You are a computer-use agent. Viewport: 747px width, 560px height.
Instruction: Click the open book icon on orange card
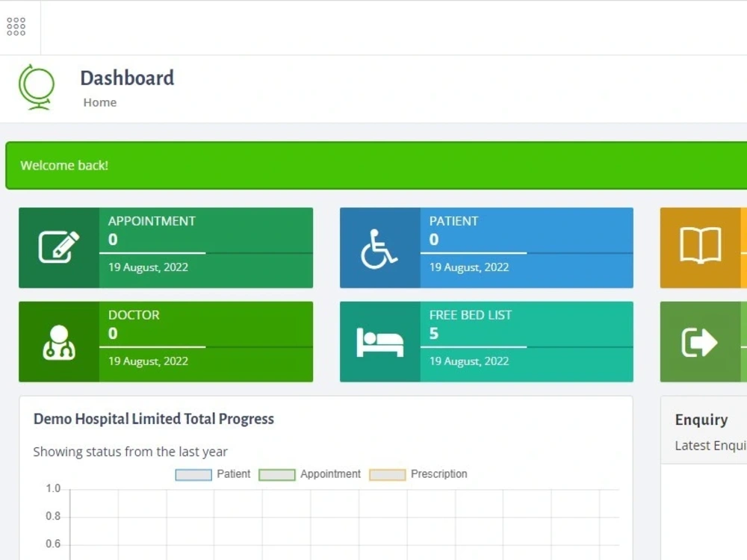(x=701, y=245)
